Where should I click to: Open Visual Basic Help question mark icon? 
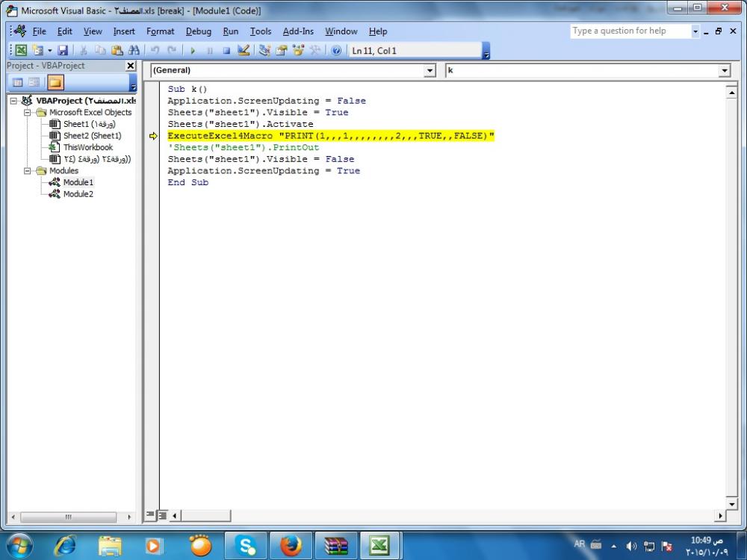pos(336,50)
